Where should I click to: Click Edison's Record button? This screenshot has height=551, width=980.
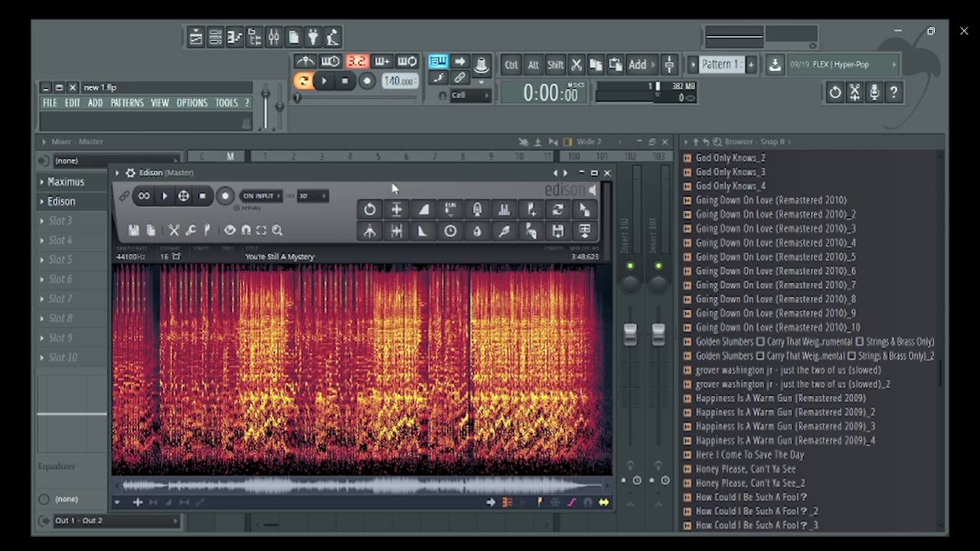(x=225, y=196)
